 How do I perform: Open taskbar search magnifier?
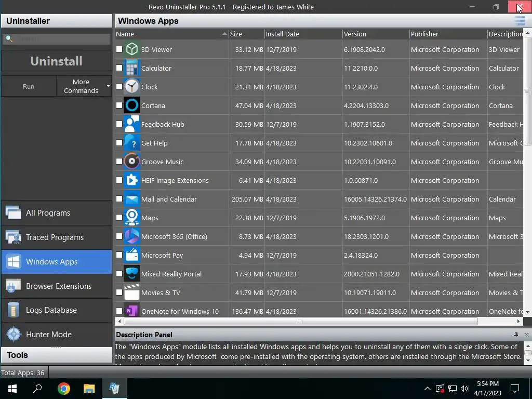click(x=37, y=389)
